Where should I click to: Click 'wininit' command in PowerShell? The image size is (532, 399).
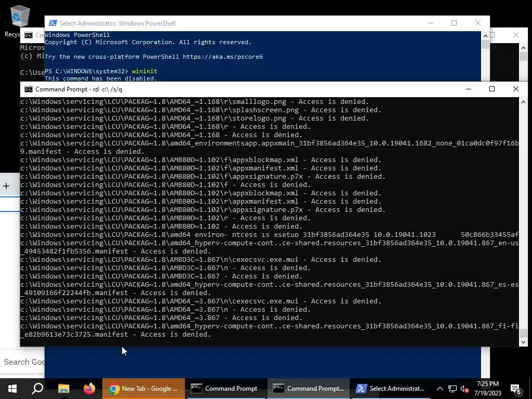144,71
